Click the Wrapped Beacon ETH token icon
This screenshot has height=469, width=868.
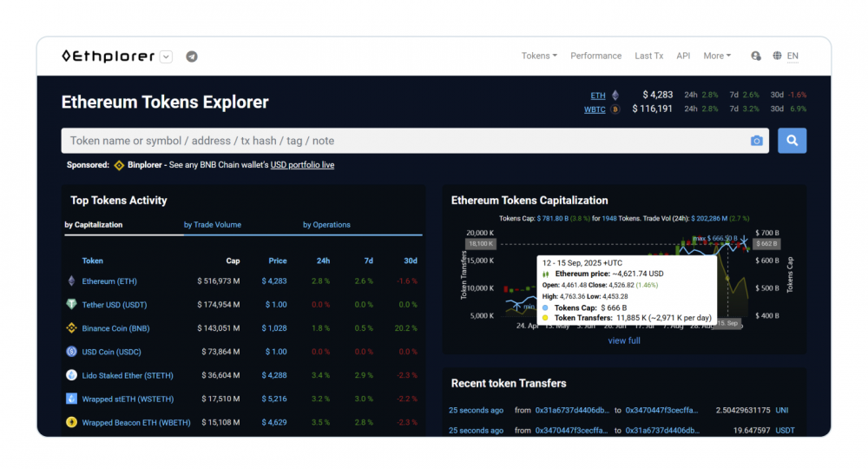click(x=71, y=422)
